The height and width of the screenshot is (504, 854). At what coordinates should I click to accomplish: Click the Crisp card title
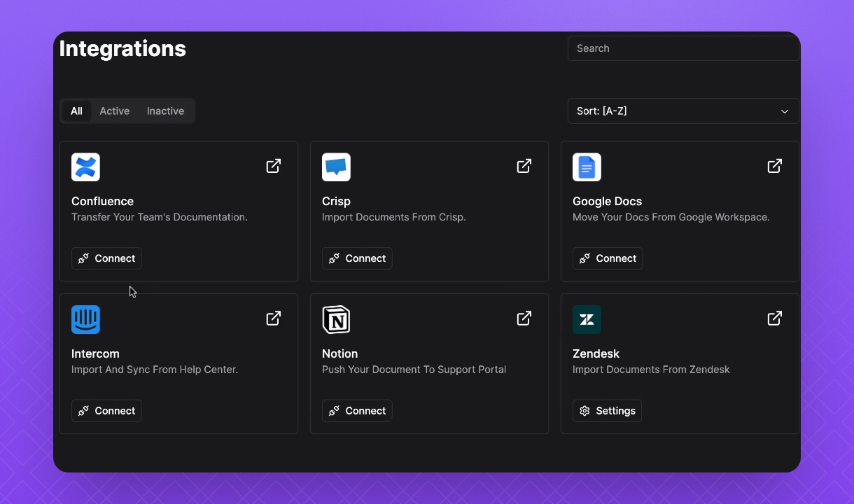pos(336,201)
